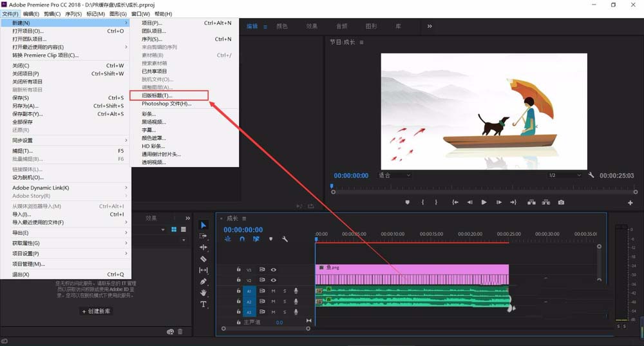Open Program monitor settings wrench

click(591, 175)
